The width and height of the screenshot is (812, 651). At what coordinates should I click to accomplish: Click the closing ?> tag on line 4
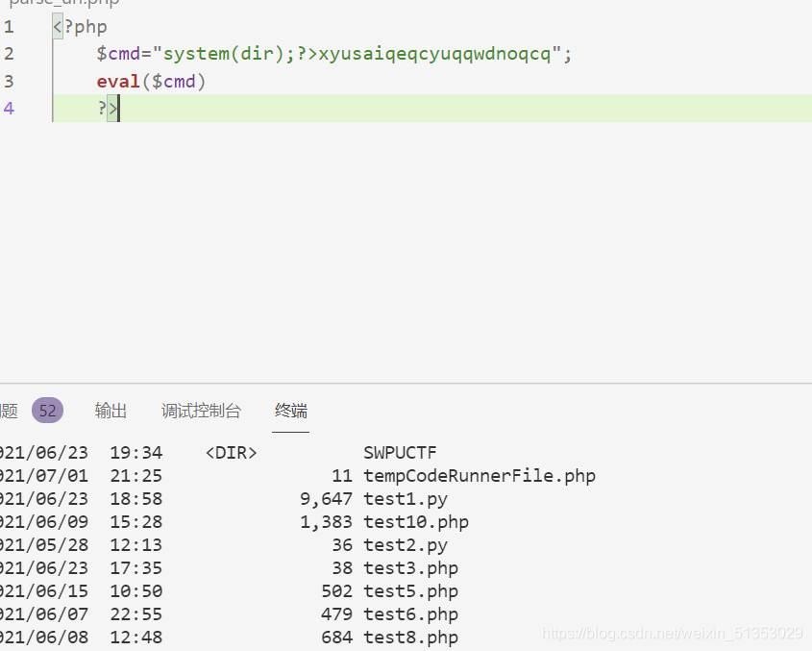[107, 109]
